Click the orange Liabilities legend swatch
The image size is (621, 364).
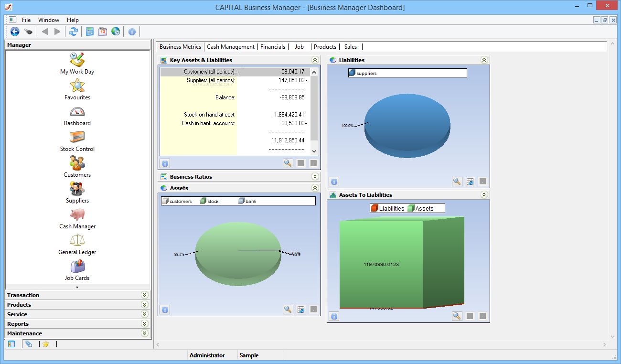[x=375, y=208]
